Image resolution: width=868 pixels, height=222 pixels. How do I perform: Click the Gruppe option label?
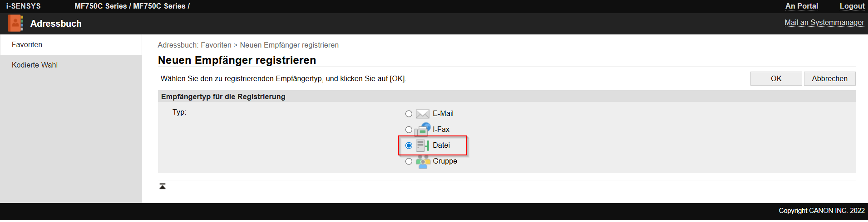[445, 161]
